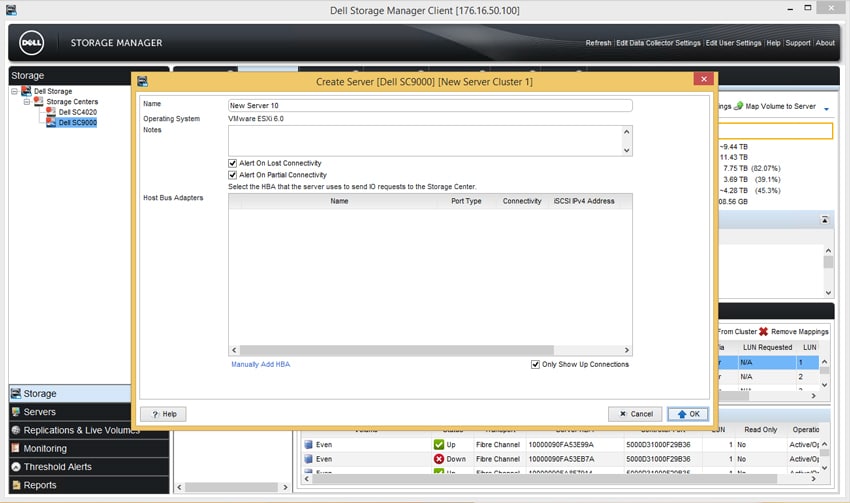Click the Storage nav panel icon
This screenshot has width=850, height=503.
pos(16,394)
